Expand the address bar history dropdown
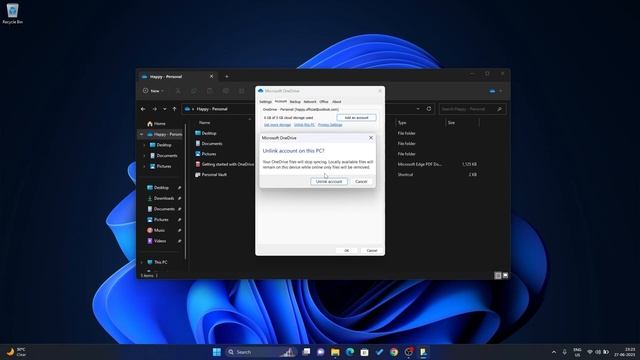The width and height of the screenshot is (640, 360). pyautogui.click(x=418, y=109)
